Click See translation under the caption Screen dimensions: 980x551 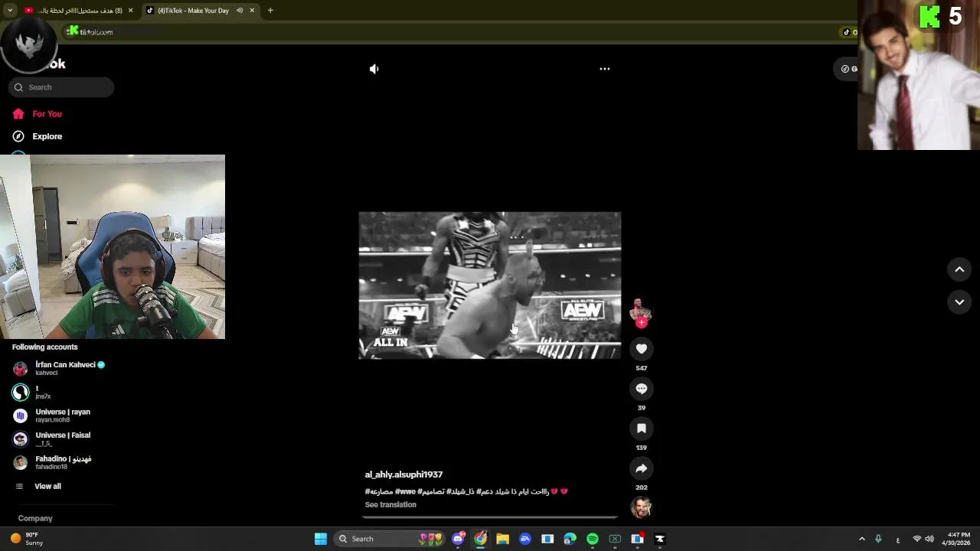click(x=390, y=505)
